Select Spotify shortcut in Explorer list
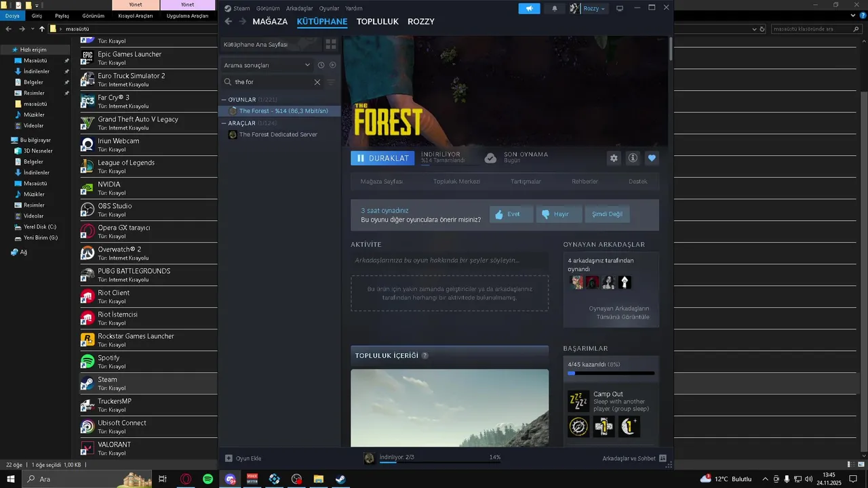The height and width of the screenshot is (488, 868). (148, 362)
